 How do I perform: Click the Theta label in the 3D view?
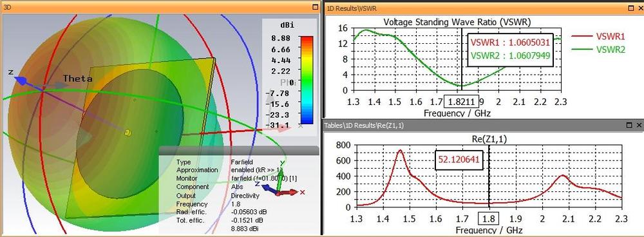78,79
